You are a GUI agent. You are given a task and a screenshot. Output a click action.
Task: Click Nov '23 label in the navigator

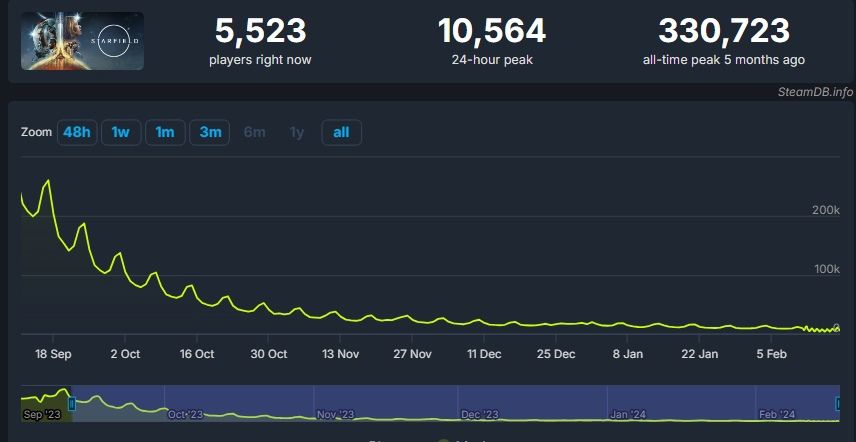pos(335,415)
